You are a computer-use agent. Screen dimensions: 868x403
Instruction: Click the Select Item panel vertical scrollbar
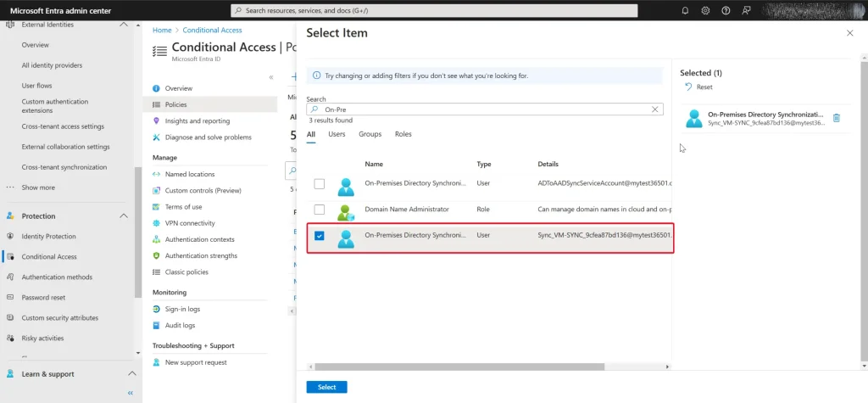coord(864,210)
